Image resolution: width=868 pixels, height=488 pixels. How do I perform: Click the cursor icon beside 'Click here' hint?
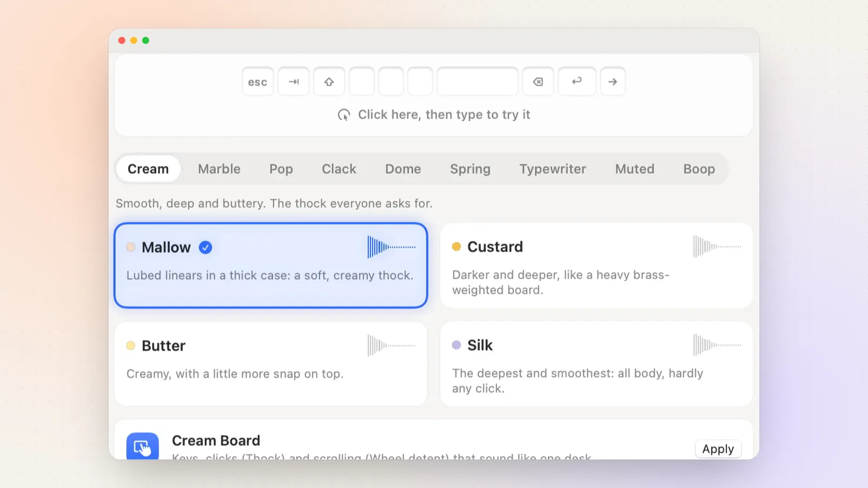pos(344,115)
